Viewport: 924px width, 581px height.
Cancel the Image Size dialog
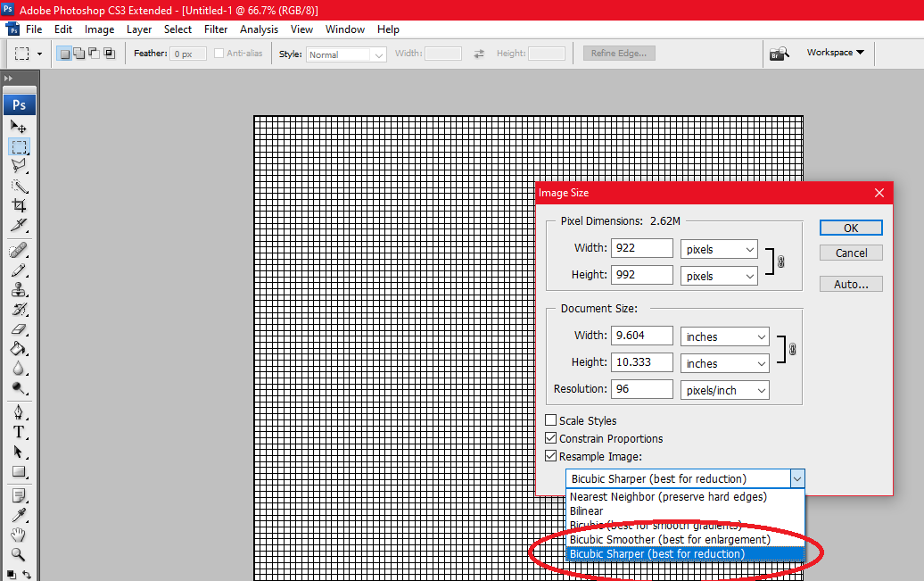(x=851, y=253)
